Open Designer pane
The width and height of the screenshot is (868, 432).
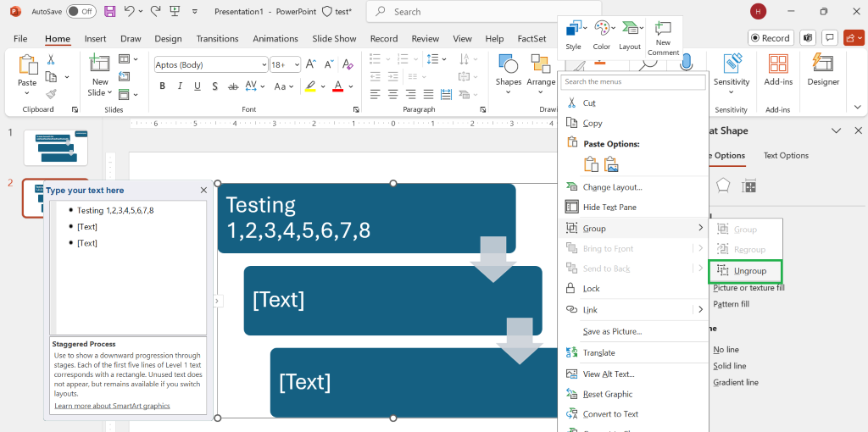click(x=823, y=70)
